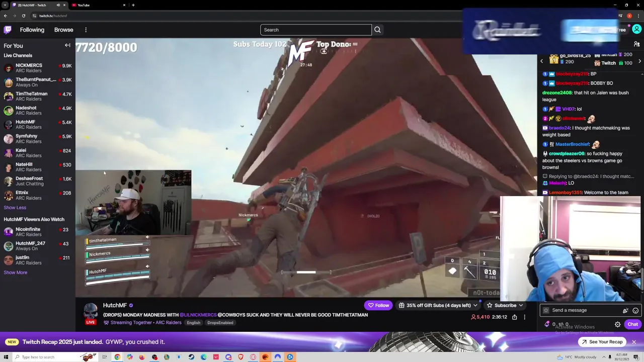Mute the HutchMF Twitch tab audio
Image resolution: width=644 pixels, height=362 pixels.
58,5
